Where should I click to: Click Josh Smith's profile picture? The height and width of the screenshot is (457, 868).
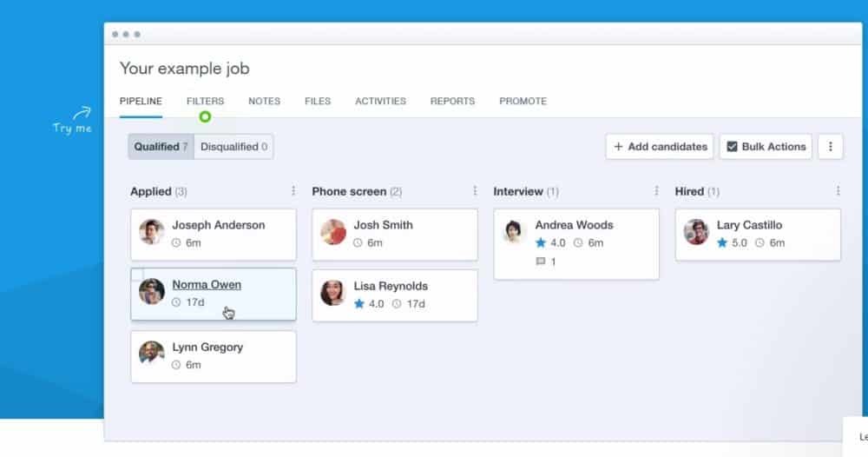pos(333,233)
